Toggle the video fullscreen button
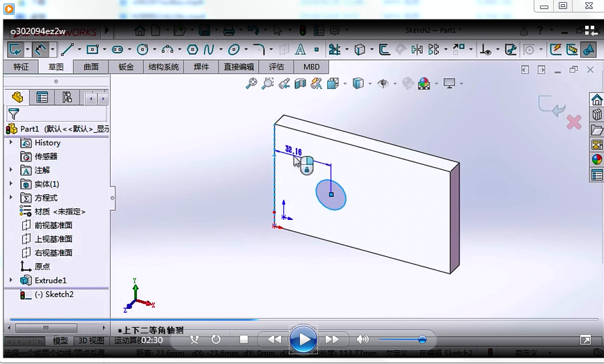Viewport: 604px width, 364px height. pos(585,340)
